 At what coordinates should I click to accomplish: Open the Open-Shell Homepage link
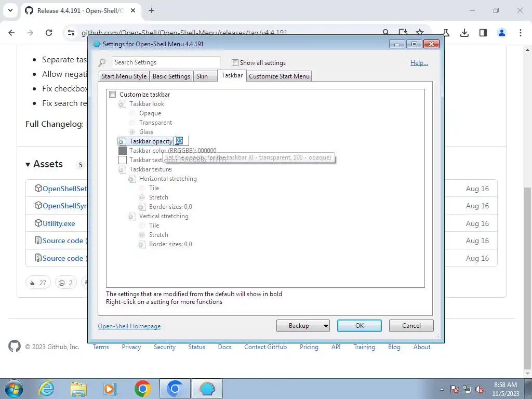[x=129, y=326]
